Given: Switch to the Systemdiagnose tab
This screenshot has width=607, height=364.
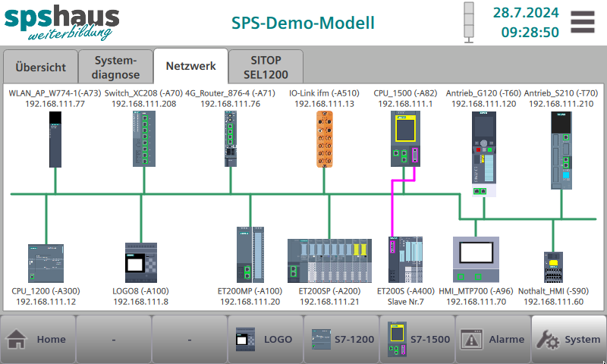Looking at the screenshot, I should pos(115,67).
